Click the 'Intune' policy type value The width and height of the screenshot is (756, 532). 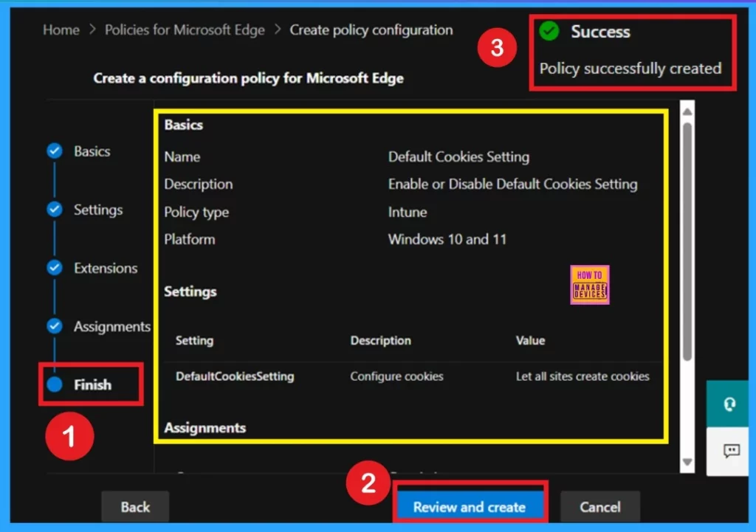408,212
